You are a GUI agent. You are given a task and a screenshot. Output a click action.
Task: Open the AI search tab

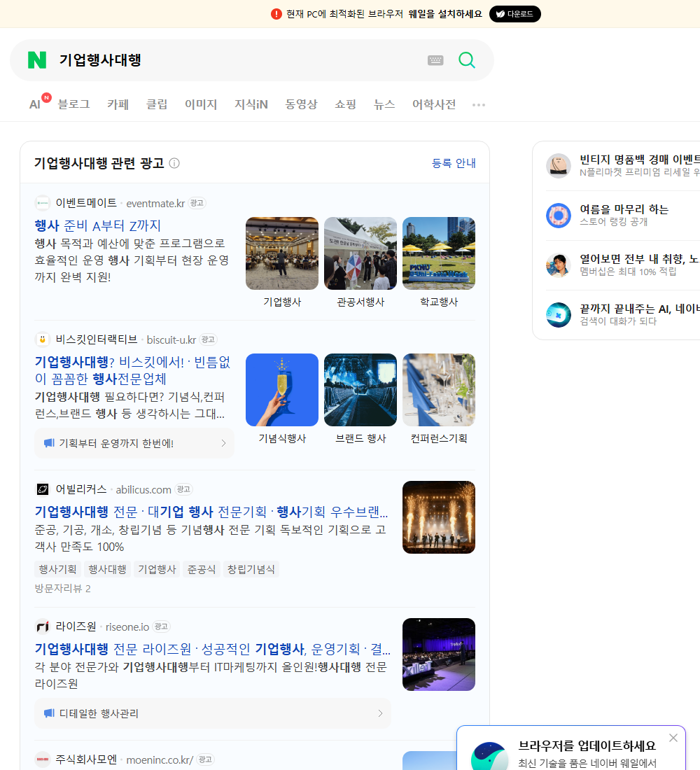click(x=35, y=104)
